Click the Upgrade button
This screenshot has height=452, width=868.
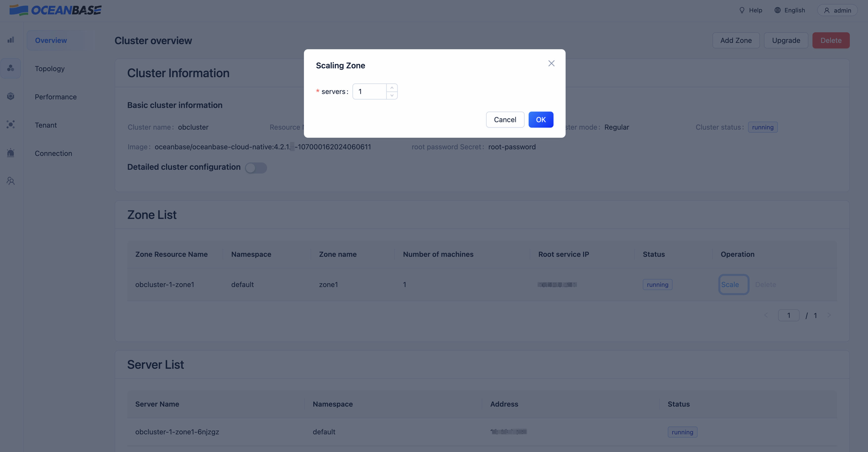point(786,40)
